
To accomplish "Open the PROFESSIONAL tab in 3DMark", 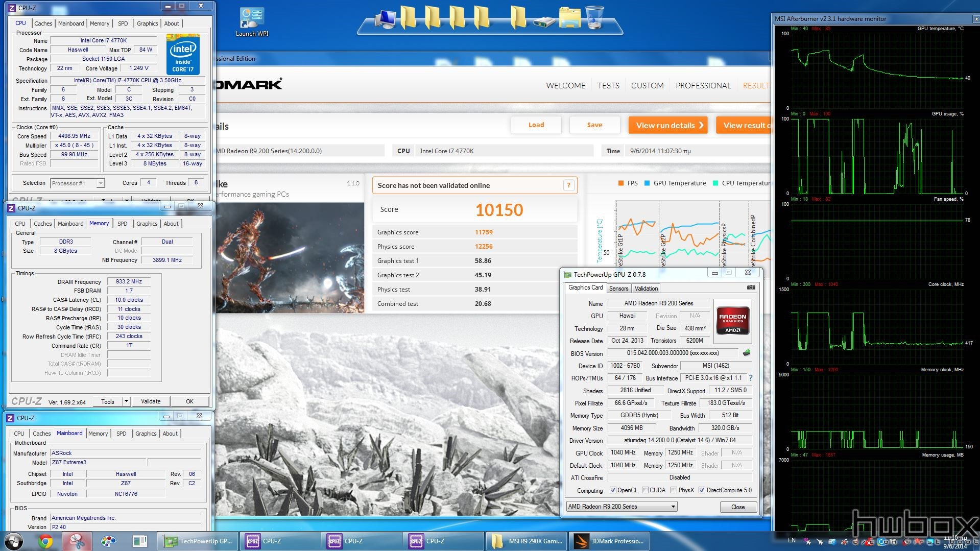I will pyautogui.click(x=703, y=86).
